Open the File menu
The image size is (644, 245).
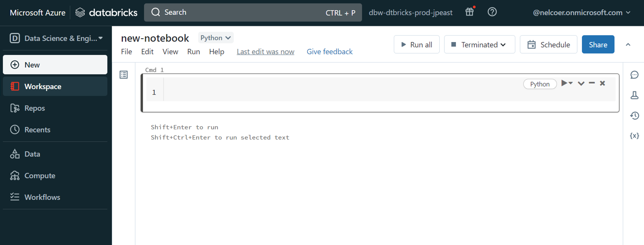pyautogui.click(x=127, y=51)
